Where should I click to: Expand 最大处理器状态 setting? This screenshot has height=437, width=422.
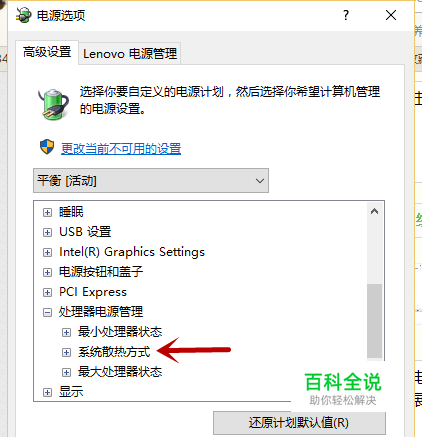(x=66, y=372)
